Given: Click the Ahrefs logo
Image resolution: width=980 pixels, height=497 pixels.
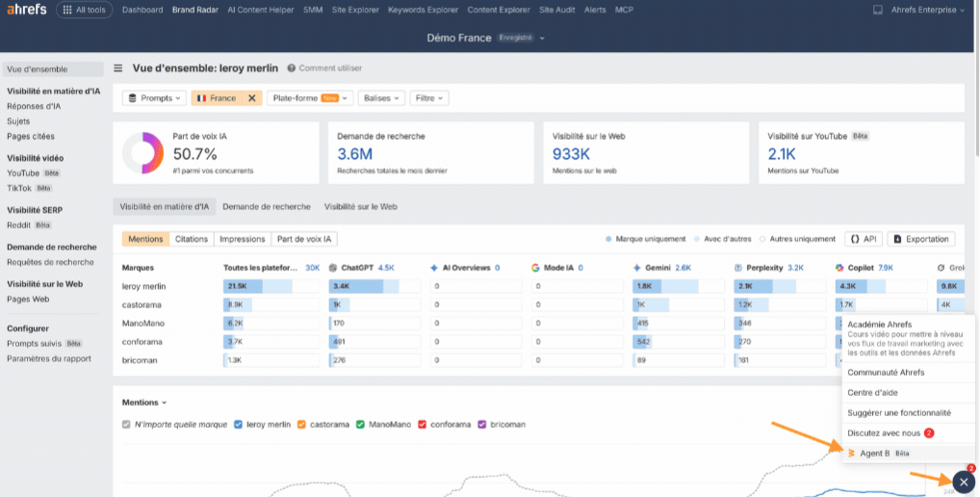Looking at the screenshot, I should click(x=26, y=10).
